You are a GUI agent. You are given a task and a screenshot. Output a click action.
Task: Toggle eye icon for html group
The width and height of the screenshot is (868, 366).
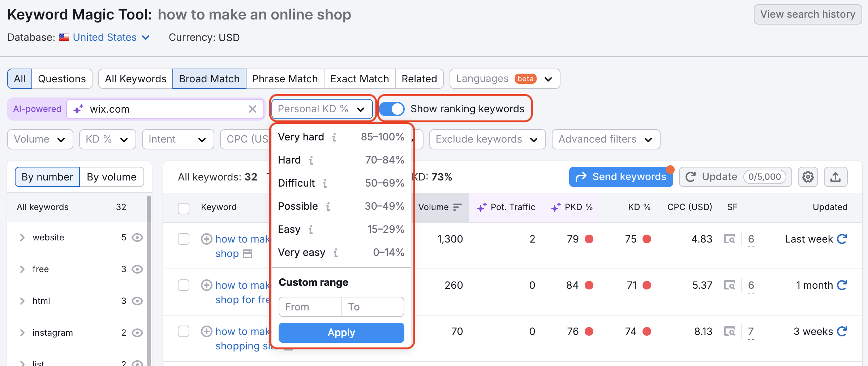137,301
